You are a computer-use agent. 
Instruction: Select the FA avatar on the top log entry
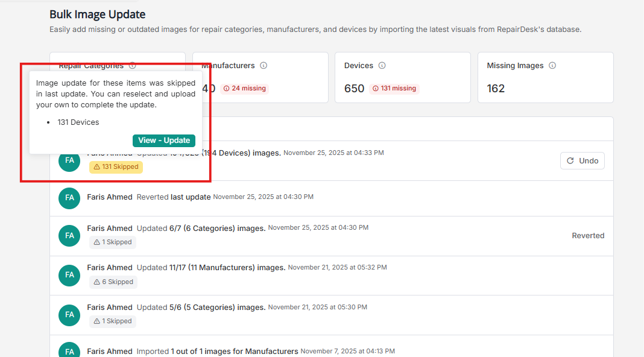pos(69,161)
